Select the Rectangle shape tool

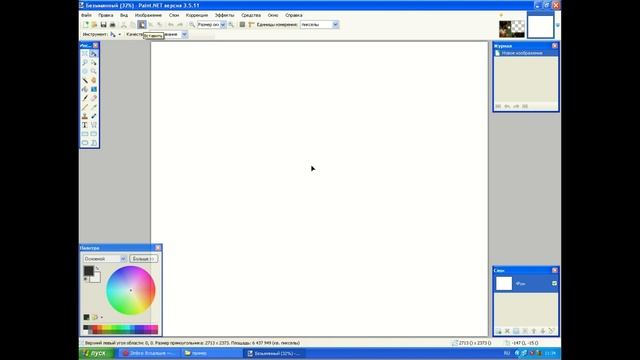(85, 134)
